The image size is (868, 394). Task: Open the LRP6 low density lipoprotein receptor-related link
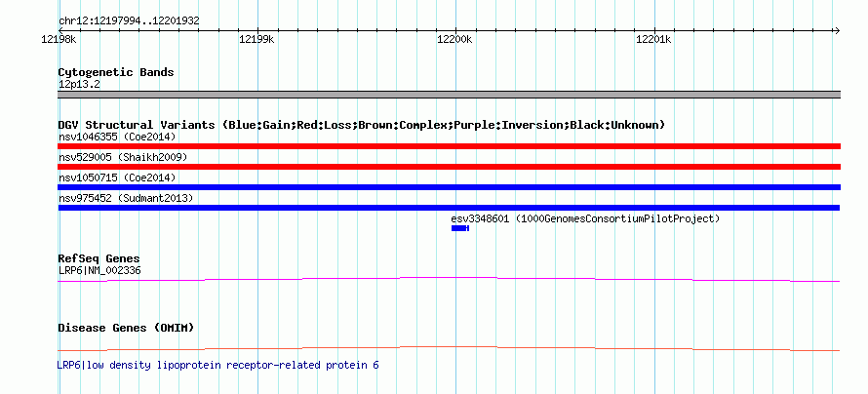tap(218, 365)
